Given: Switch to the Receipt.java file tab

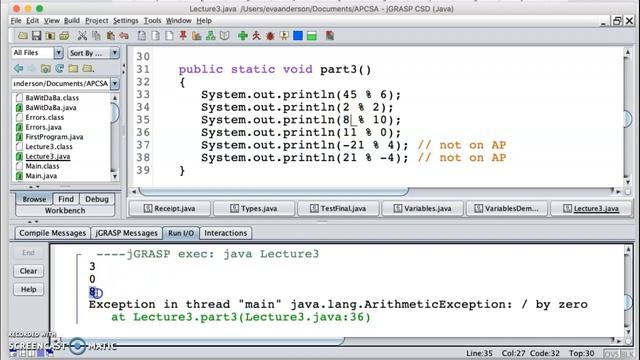Looking at the screenshot, I should pos(170,209).
